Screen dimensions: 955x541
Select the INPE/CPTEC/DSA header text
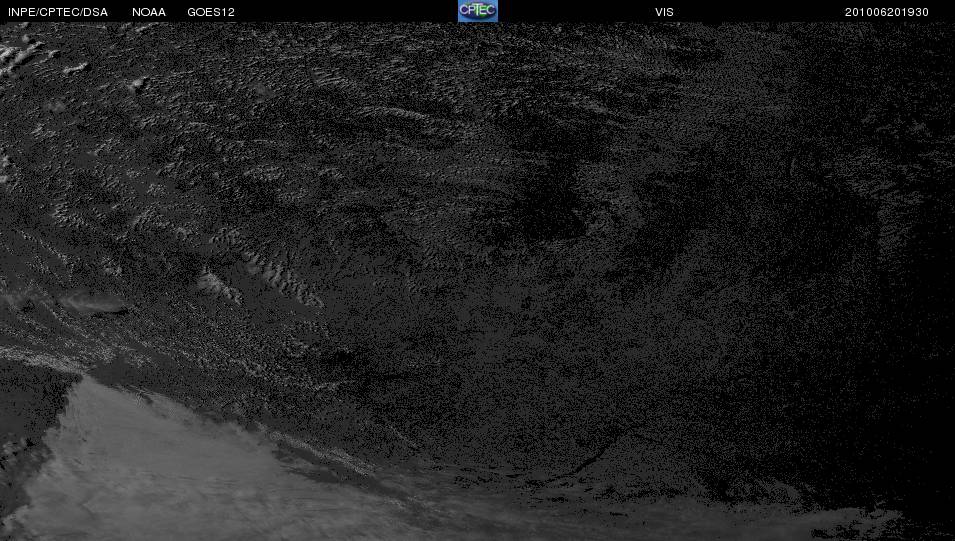(58, 12)
